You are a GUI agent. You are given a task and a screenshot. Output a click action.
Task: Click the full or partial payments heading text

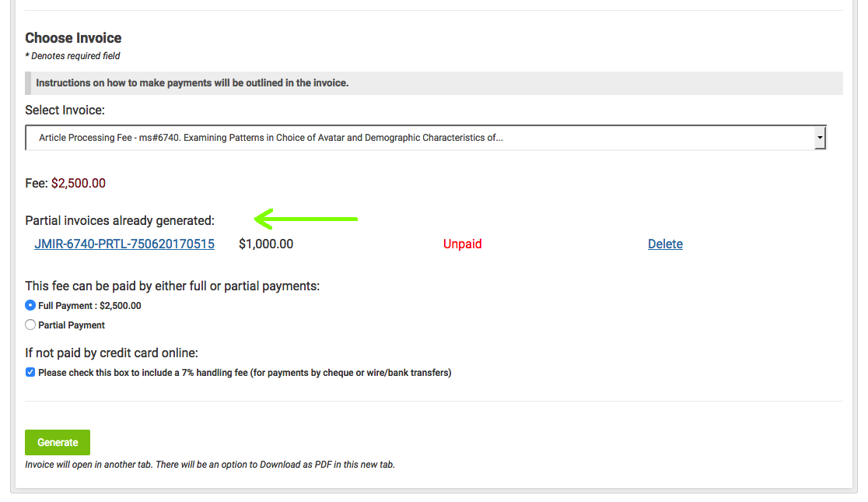tap(172, 286)
